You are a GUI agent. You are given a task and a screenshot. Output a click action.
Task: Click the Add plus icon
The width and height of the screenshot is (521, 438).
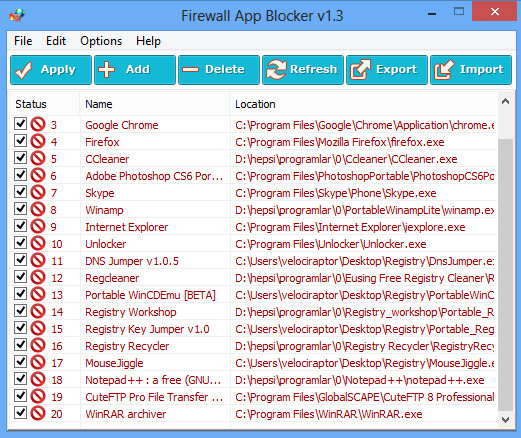[x=107, y=70]
